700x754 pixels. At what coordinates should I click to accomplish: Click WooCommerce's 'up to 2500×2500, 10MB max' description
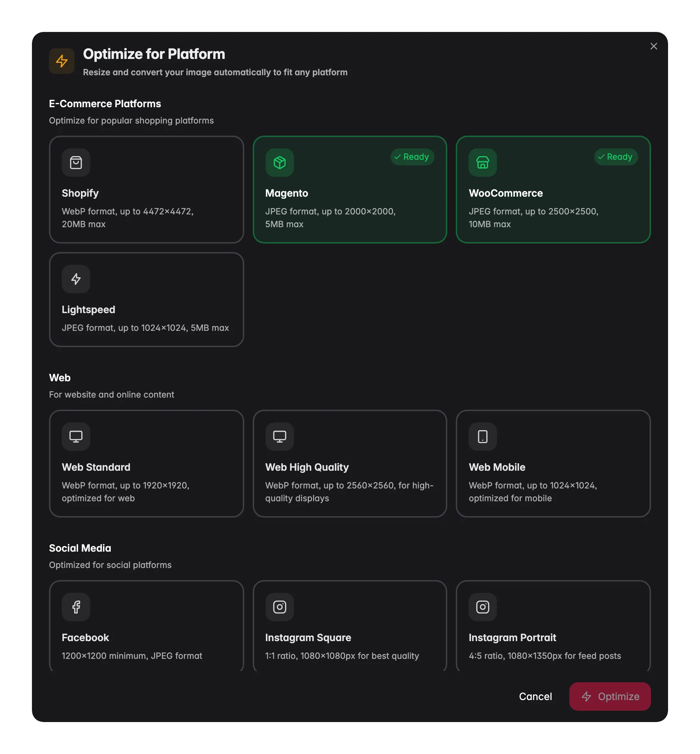click(534, 218)
